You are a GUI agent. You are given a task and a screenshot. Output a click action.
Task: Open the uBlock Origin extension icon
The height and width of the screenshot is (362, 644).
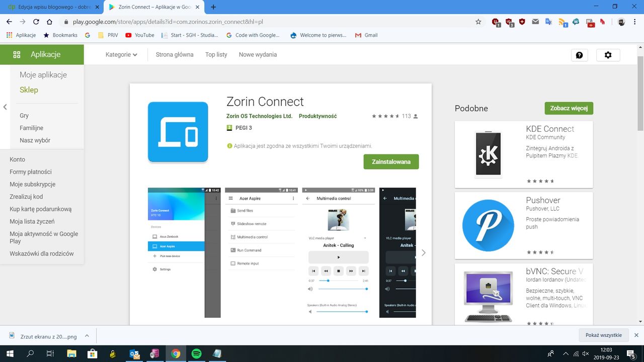(496, 22)
